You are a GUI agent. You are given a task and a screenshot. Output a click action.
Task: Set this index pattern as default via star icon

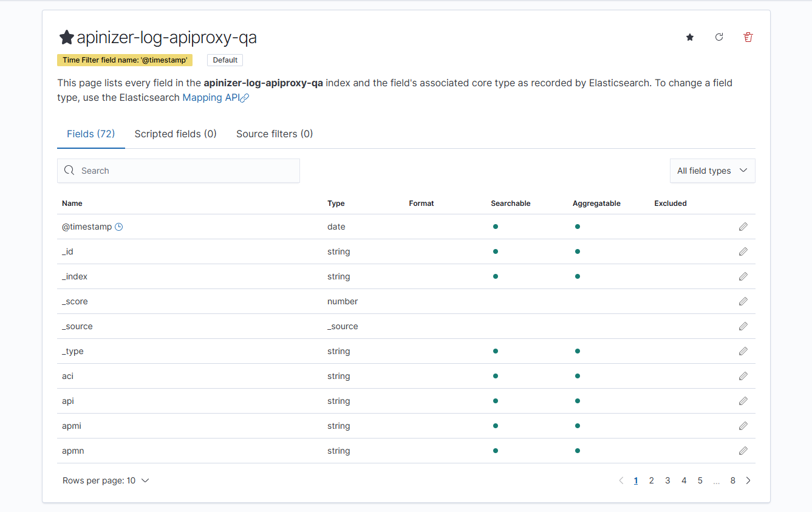(x=689, y=37)
